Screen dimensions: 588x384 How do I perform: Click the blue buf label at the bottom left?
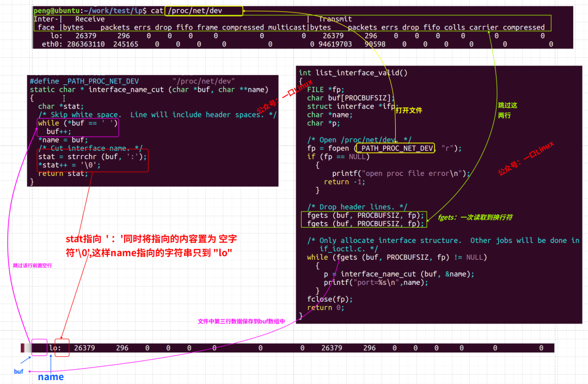point(19,371)
